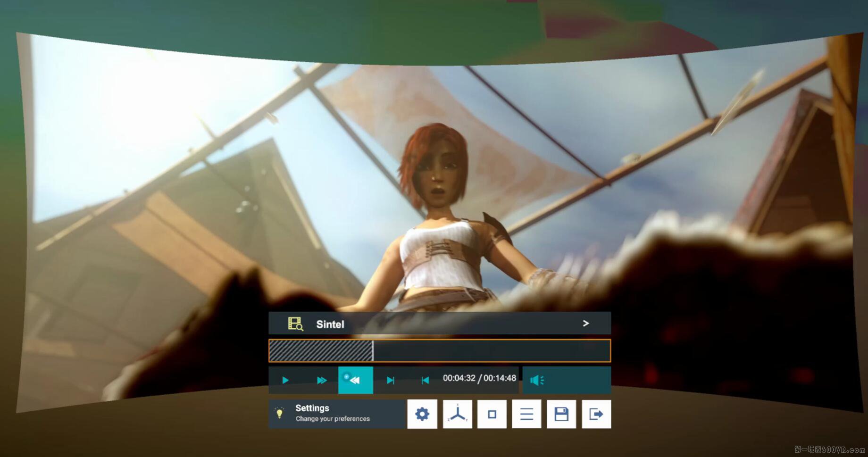Click the film browse icon beside Sintel
The height and width of the screenshot is (457, 868).
click(295, 324)
